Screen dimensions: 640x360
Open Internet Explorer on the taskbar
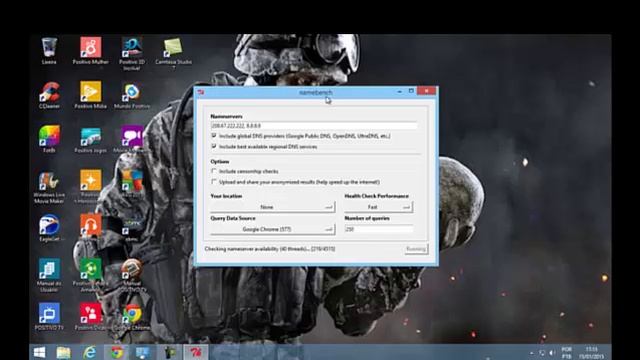(x=89, y=352)
